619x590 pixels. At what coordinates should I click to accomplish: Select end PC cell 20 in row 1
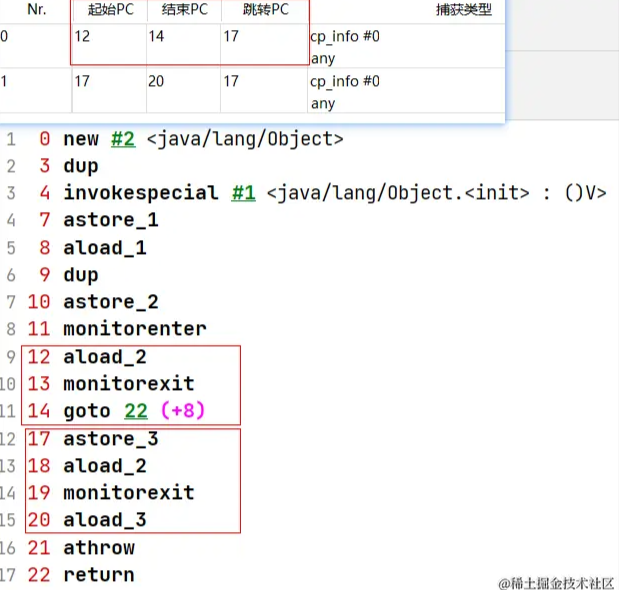(x=156, y=81)
